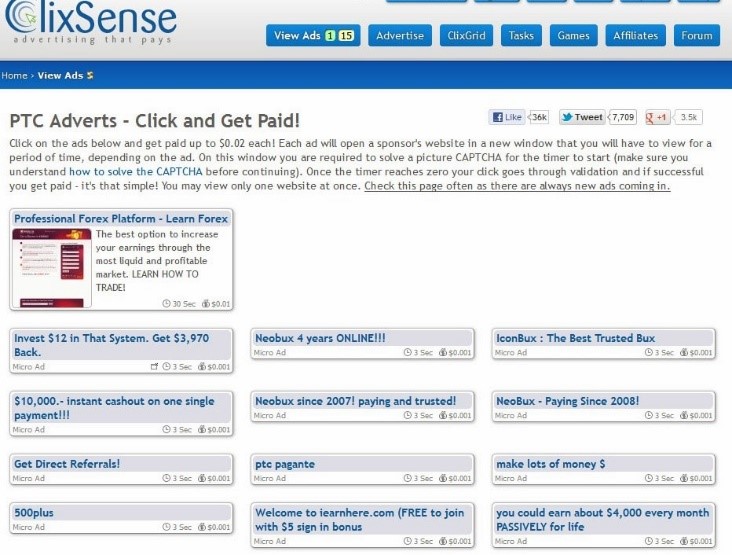Click 'Micro Ad' label under 500plus
The height and width of the screenshot is (555, 732).
(x=28, y=527)
